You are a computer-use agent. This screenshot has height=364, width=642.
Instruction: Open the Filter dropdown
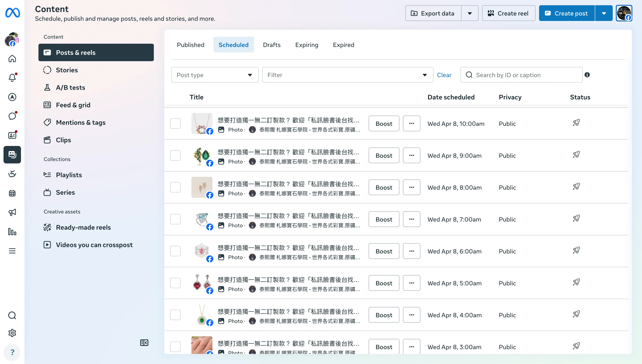[x=347, y=75]
